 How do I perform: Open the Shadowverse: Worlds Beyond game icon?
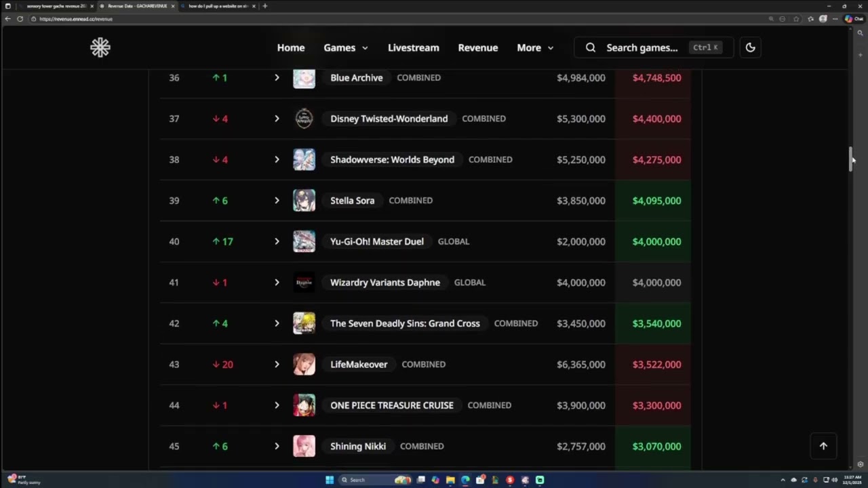tap(304, 159)
